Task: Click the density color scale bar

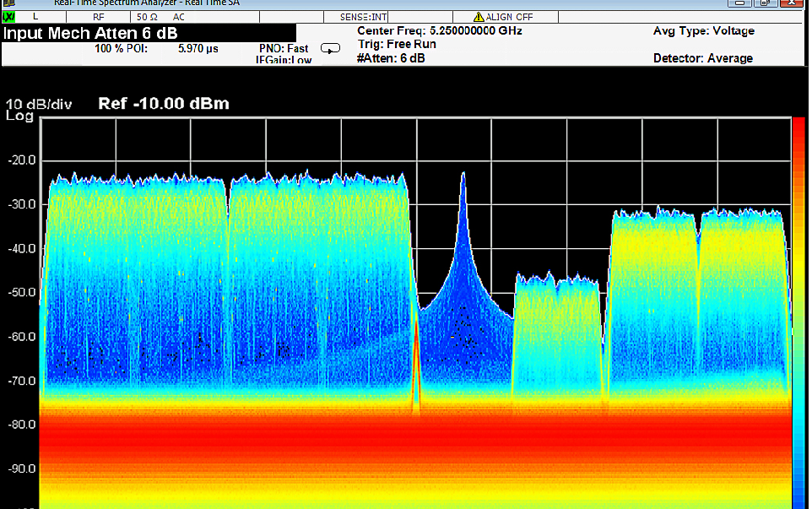Action: click(x=799, y=313)
